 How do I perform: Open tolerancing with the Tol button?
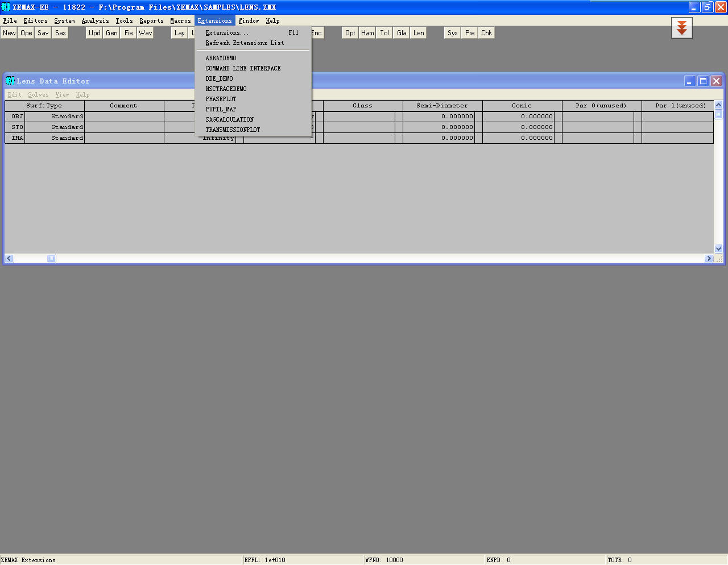tap(384, 33)
